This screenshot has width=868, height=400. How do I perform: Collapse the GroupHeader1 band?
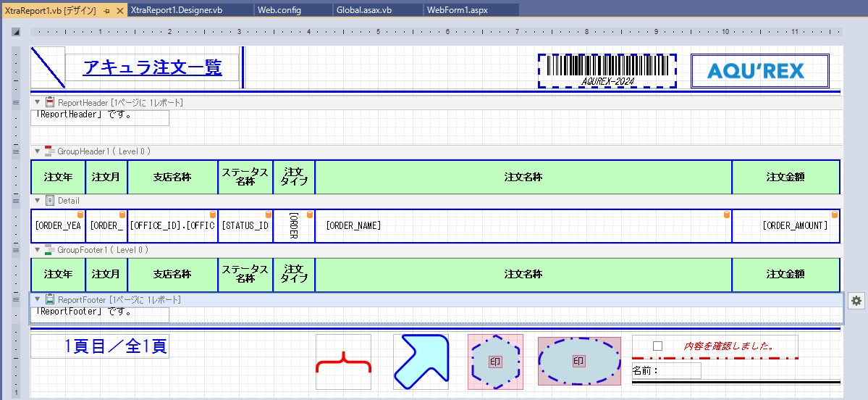[38, 151]
